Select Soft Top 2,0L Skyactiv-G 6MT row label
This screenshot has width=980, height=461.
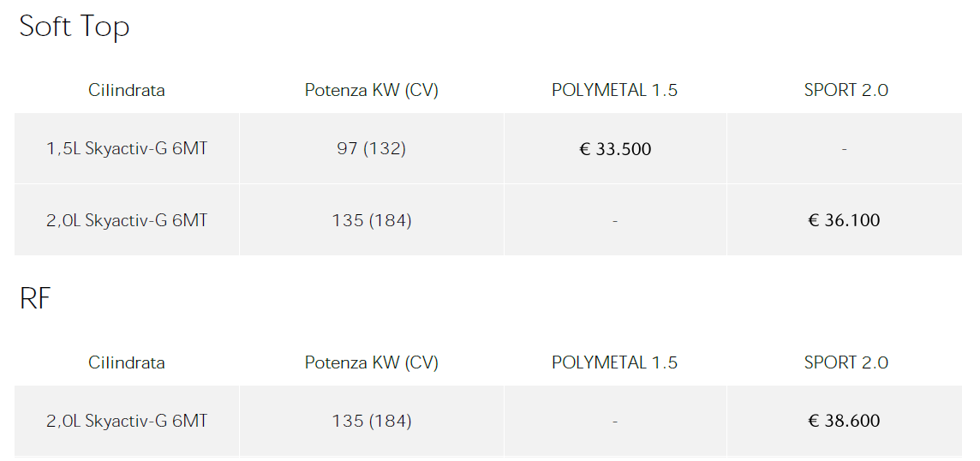click(126, 221)
